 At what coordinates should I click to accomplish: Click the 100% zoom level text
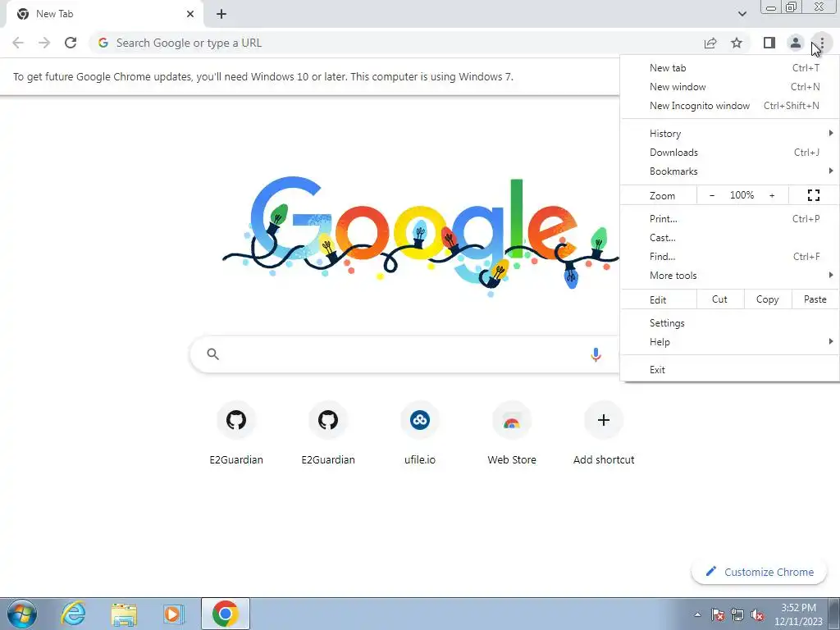[x=742, y=195]
